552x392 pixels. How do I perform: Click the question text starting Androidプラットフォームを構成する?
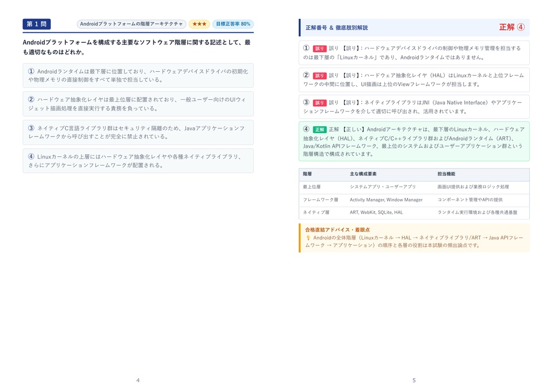[136, 47]
